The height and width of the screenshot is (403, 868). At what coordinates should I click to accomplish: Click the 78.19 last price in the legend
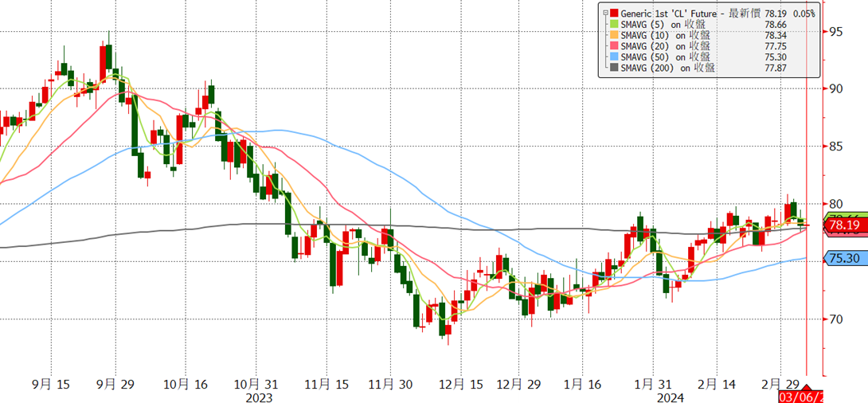click(776, 14)
